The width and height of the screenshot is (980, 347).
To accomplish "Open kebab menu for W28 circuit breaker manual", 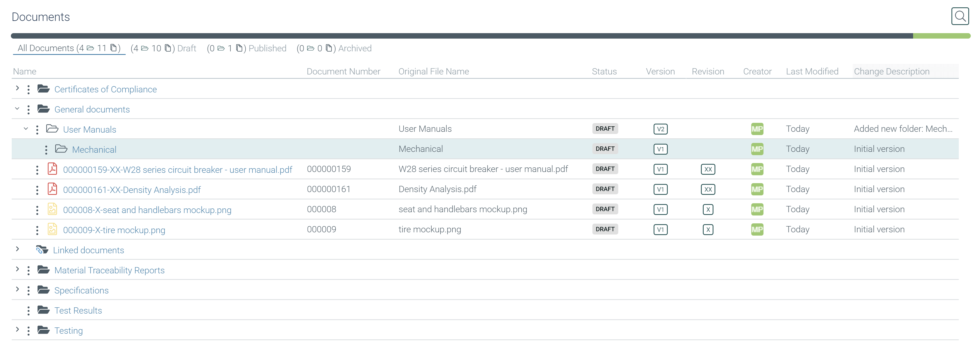I will (37, 170).
